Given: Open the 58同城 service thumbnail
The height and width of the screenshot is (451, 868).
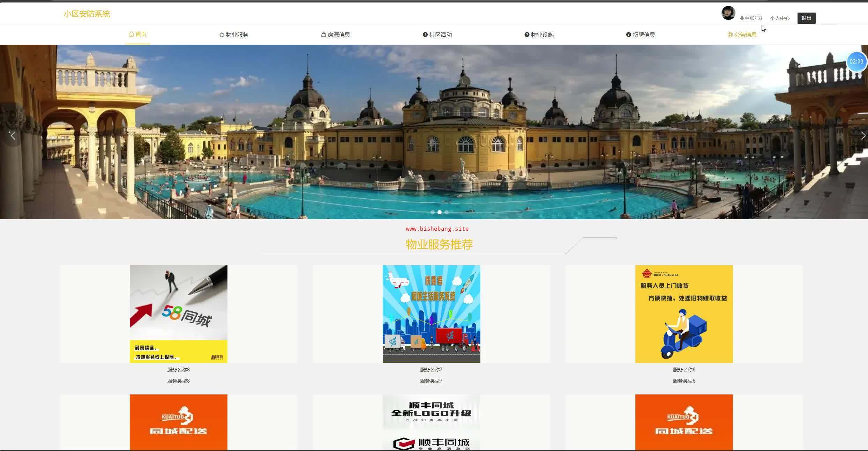Looking at the screenshot, I should coord(178,314).
